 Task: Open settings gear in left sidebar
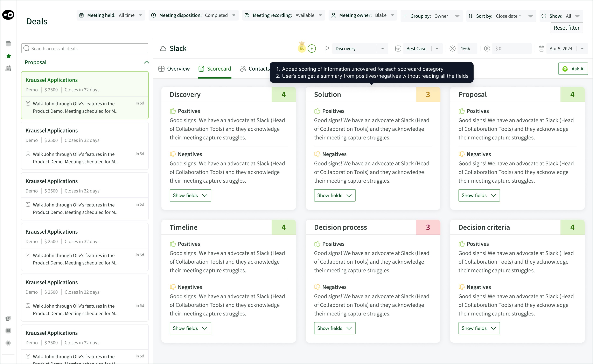pyautogui.click(x=8, y=343)
